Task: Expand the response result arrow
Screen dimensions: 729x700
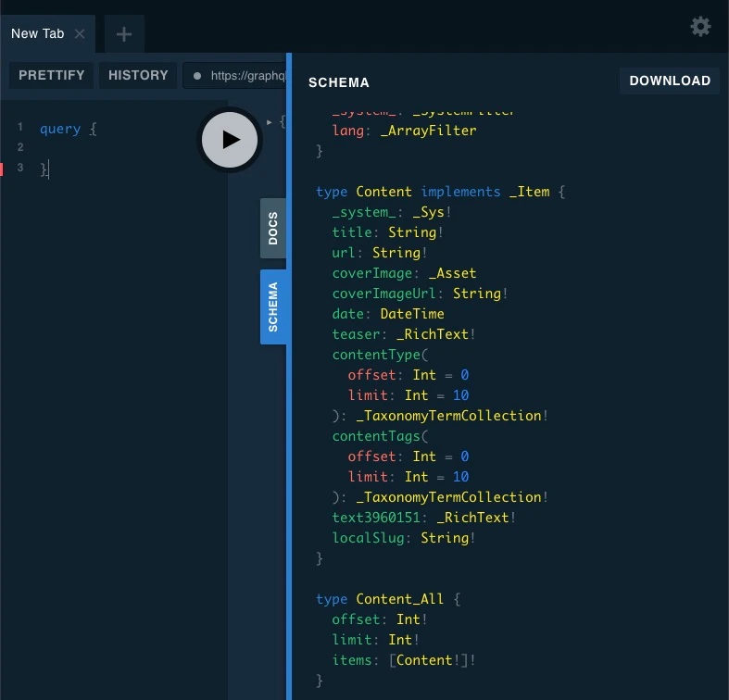Action: [x=270, y=121]
